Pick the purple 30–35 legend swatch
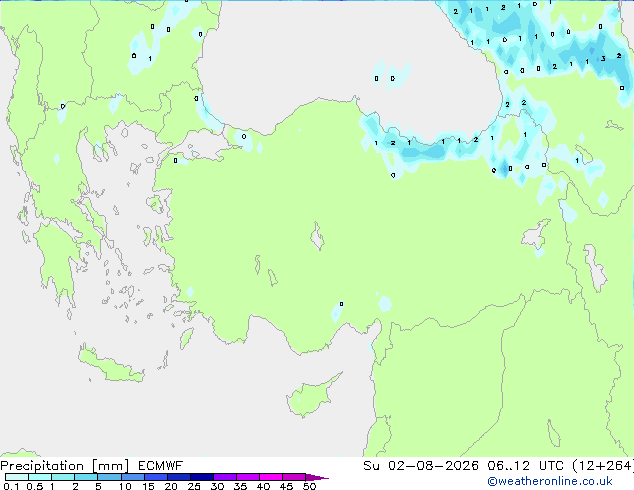 tap(225, 477)
